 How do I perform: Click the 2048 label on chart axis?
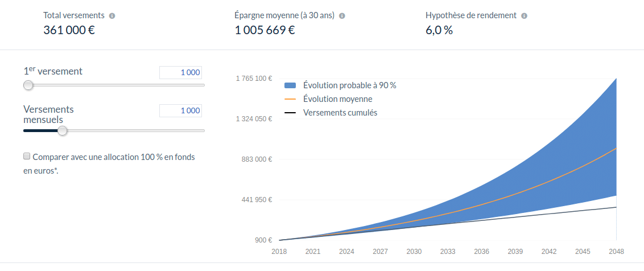(x=617, y=252)
